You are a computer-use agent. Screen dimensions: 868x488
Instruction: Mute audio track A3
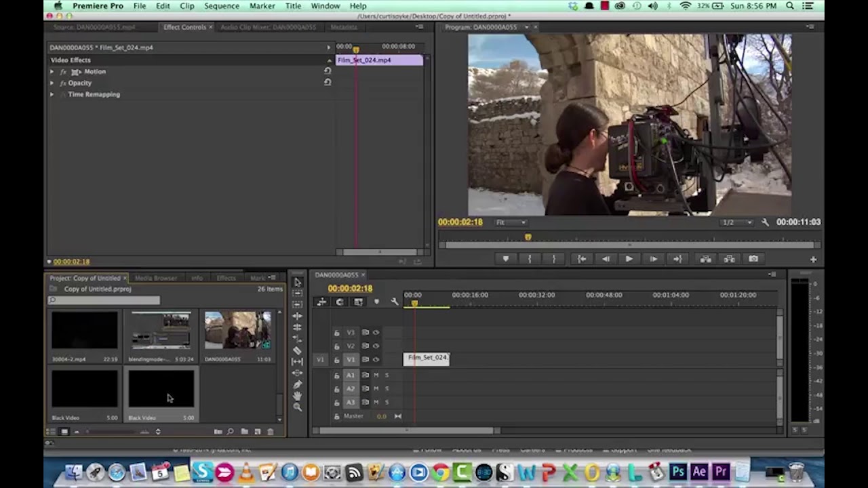click(x=376, y=403)
